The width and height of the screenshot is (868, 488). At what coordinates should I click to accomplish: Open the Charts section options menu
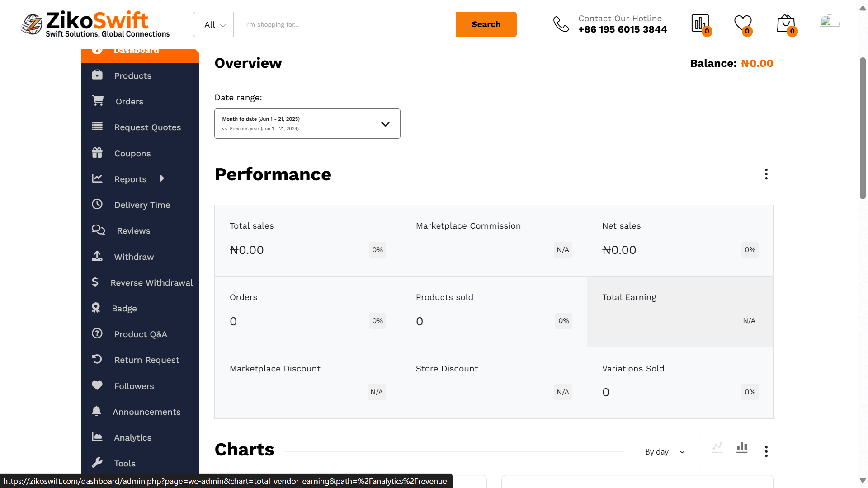pyautogui.click(x=766, y=451)
